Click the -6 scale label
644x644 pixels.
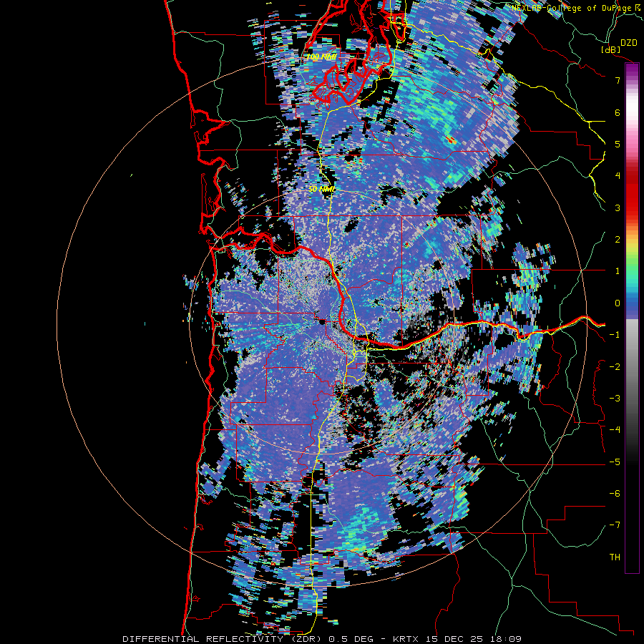[x=615, y=494]
